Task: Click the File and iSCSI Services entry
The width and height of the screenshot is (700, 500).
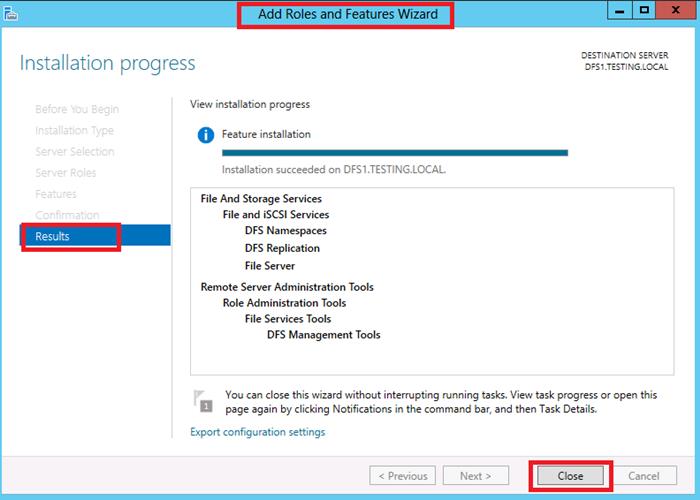Action: pos(275,215)
